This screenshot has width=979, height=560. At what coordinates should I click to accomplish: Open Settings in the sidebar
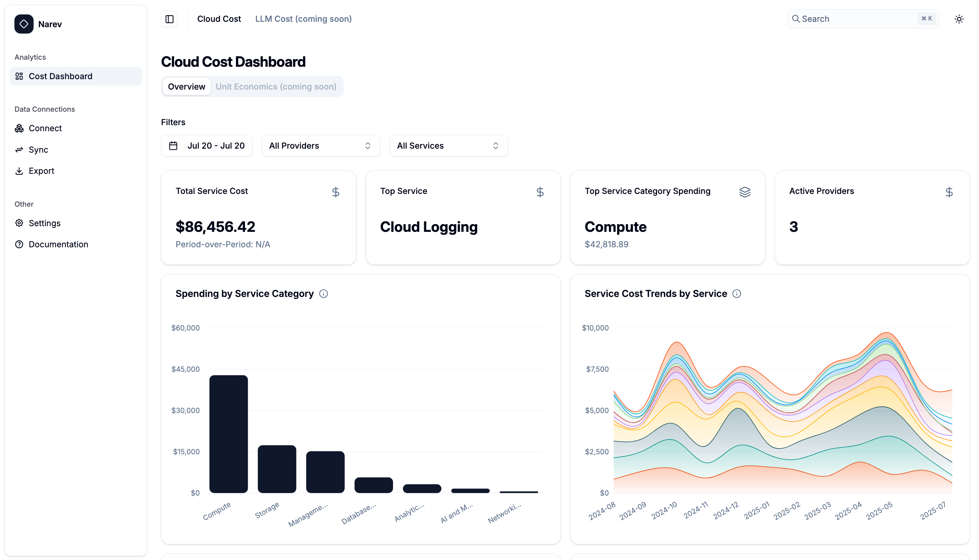[44, 223]
